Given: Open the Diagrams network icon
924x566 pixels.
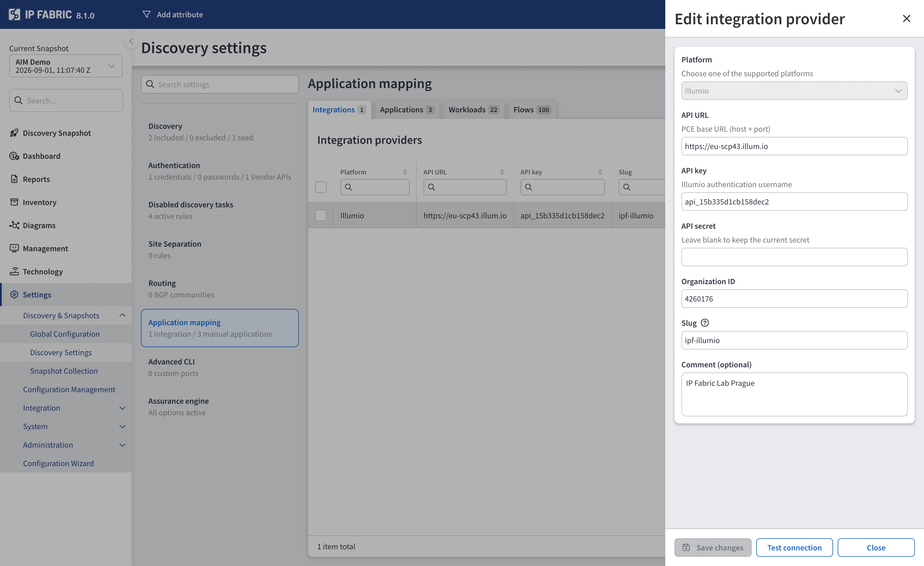Looking at the screenshot, I should (x=14, y=225).
